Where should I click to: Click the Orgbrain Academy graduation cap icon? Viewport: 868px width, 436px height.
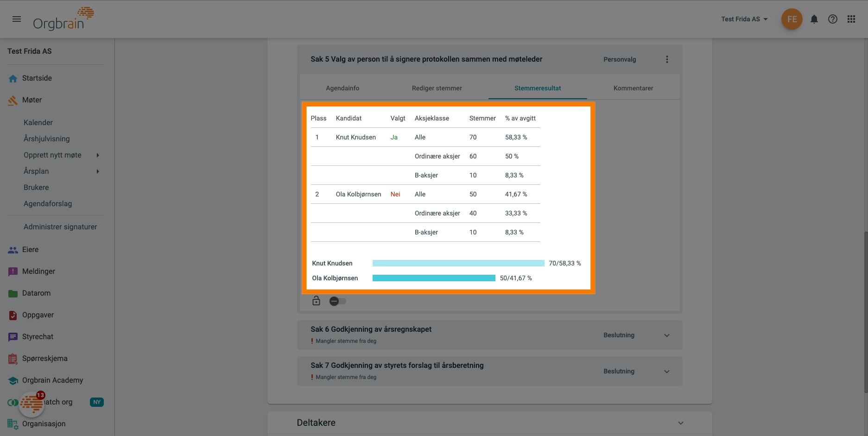[13, 380]
